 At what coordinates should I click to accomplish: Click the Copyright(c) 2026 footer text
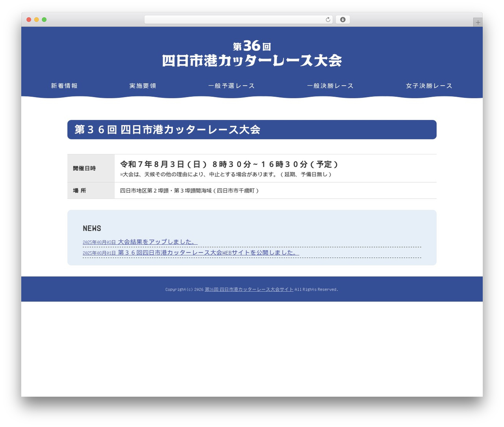184,290
